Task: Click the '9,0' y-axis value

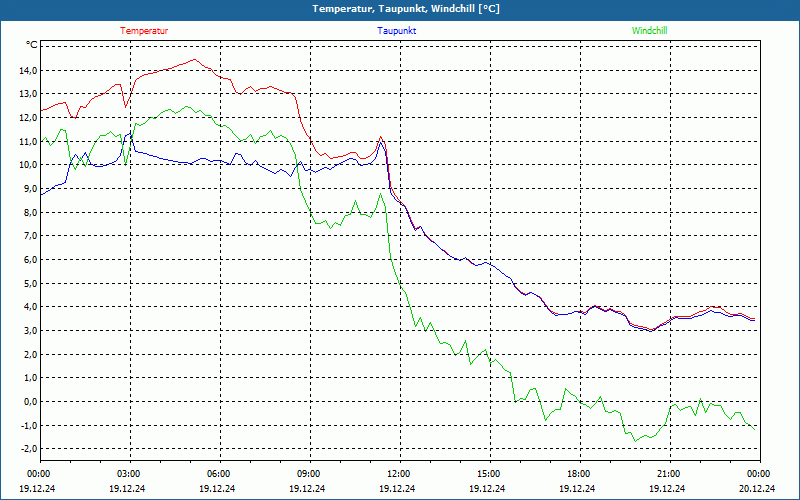Action: pyautogui.click(x=30, y=188)
